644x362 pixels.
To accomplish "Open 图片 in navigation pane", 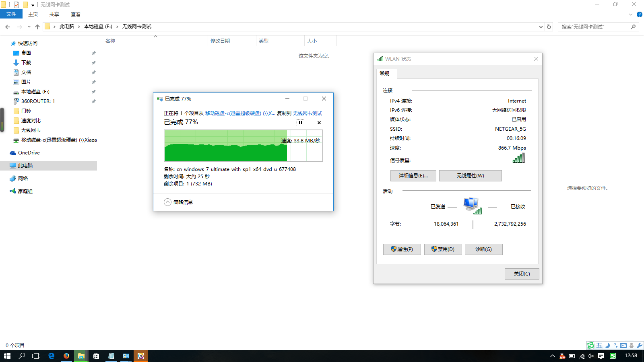I will (26, 82).
